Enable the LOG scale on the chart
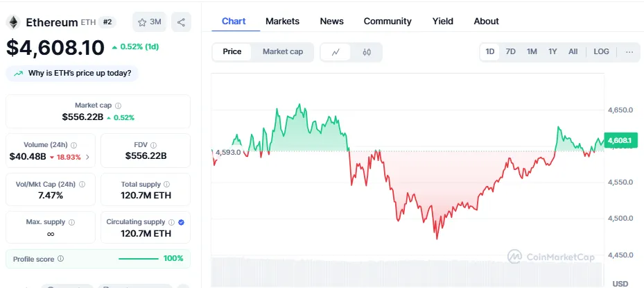This screenshot has height=288, width=644. (601, 52)
